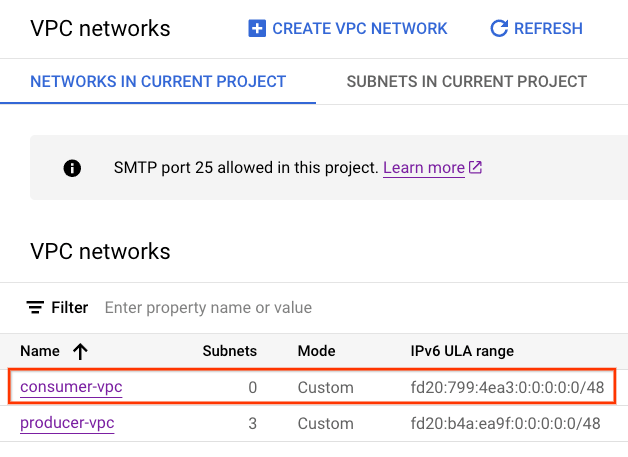Click the circular refresh arrow icon
The image size is (628, 457).
[499, 29]
